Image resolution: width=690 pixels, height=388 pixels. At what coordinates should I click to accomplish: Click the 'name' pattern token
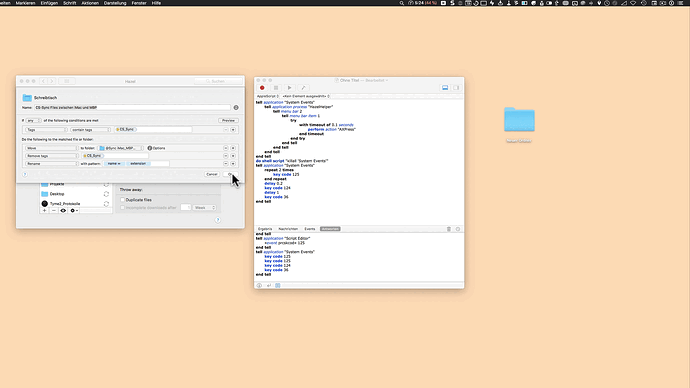click(114, 164)
